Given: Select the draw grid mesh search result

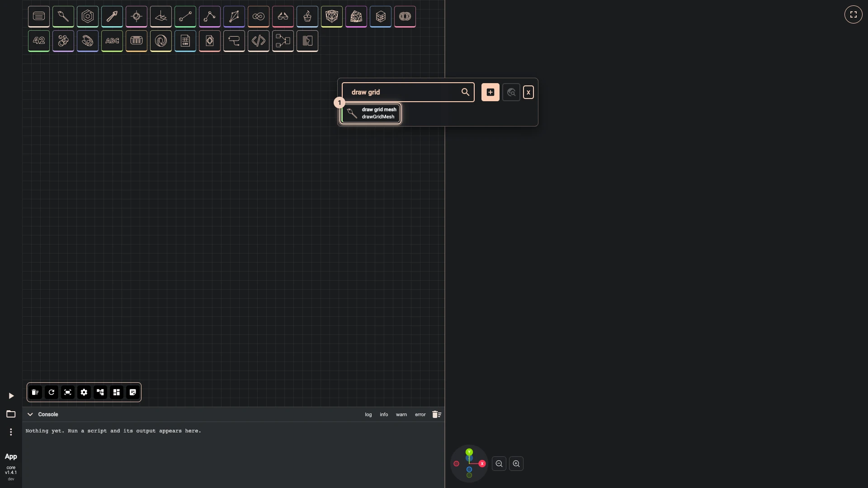Looking at the screenshot, I should coord(371,113).
